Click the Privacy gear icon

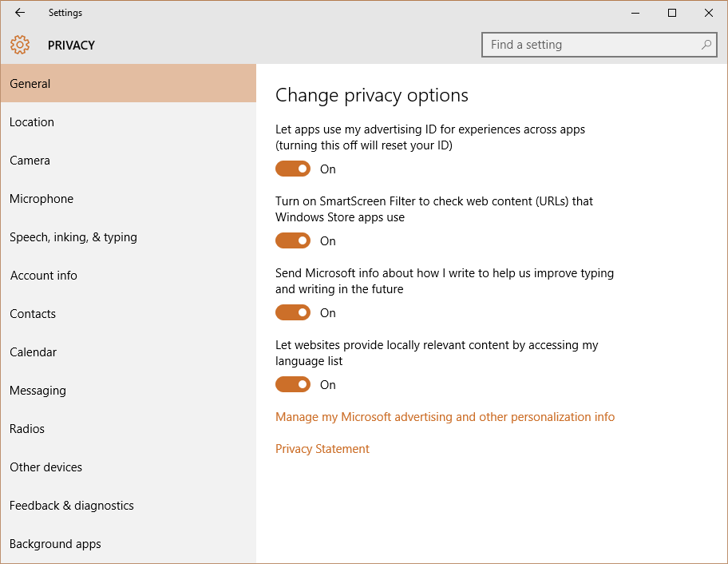tap(20, 45)
